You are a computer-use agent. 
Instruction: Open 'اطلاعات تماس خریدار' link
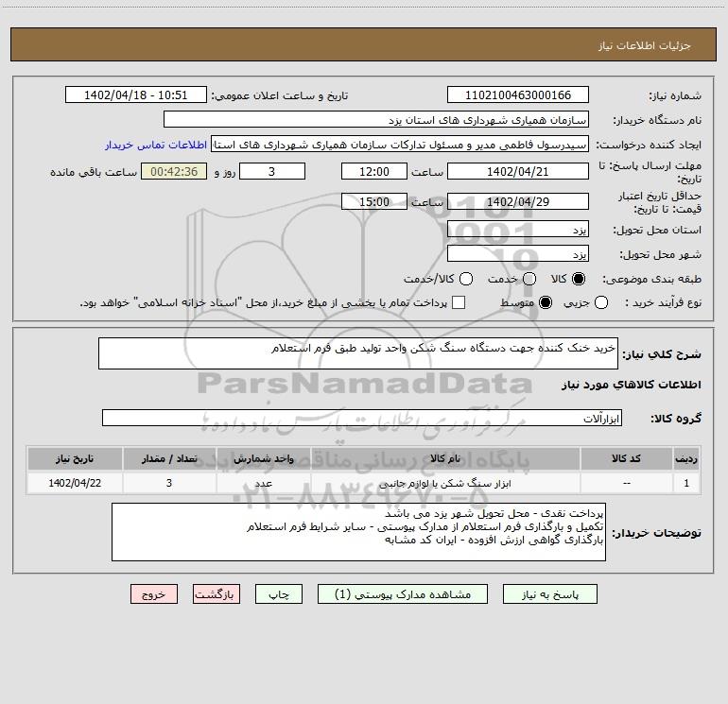click(156, 145)
